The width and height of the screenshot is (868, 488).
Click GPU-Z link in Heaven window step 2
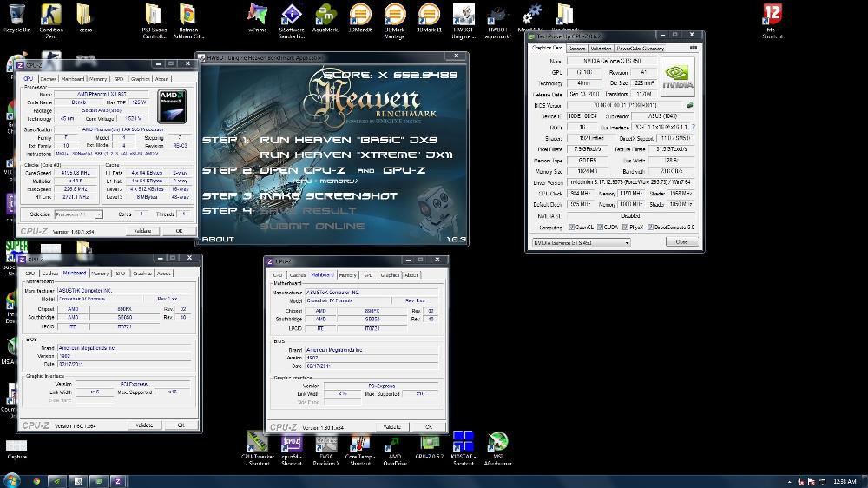(404, 170)
